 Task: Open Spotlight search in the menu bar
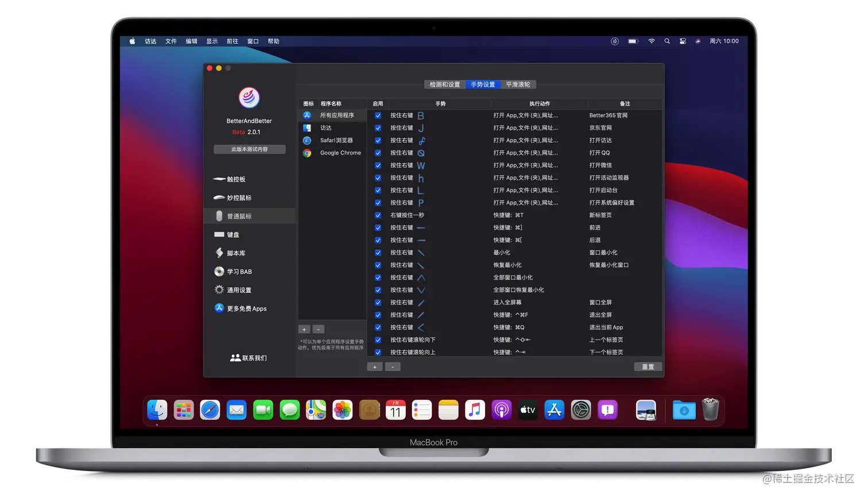coord(667,41)
